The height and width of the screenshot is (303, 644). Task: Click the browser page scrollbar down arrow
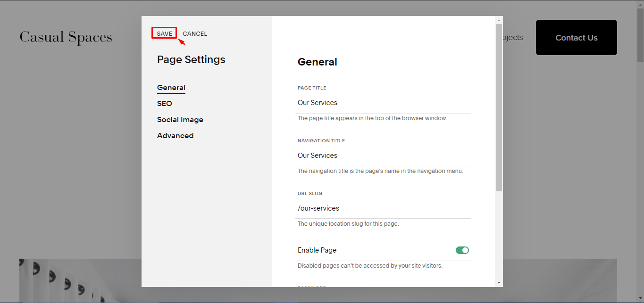coord(640,299)
